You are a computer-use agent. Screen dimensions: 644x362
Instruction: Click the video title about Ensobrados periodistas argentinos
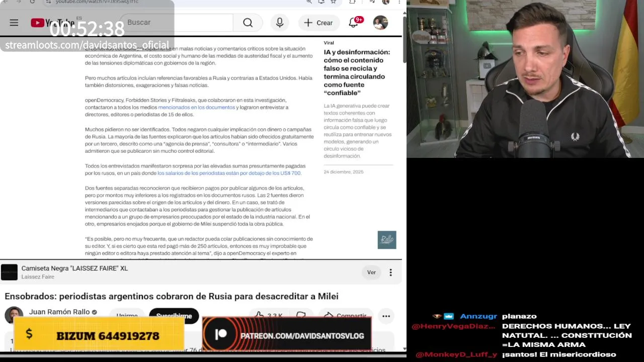(x=172, y=297)
